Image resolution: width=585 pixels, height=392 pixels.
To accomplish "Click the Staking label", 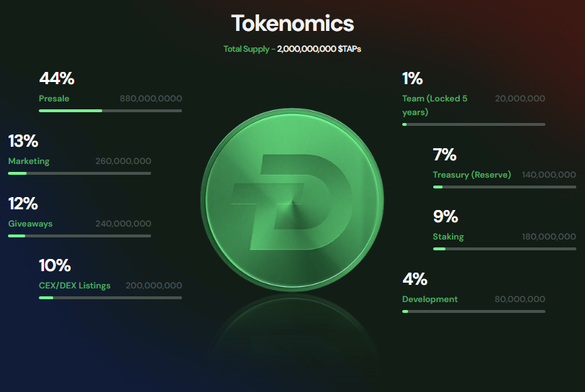I will (448, 237).
